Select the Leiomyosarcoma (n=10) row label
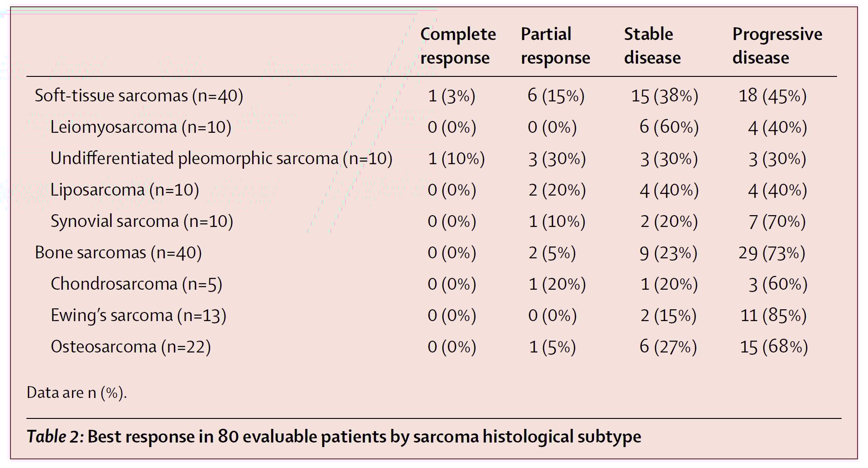 pos(141,127)
